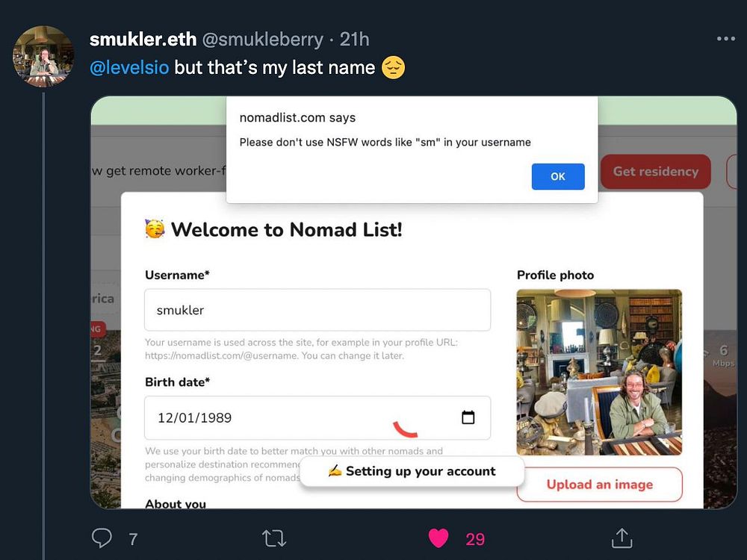Screen dimensions: 747x560
Task: Click the Birth date field showing 12/01/1989
Action: [x=317, y=417]
